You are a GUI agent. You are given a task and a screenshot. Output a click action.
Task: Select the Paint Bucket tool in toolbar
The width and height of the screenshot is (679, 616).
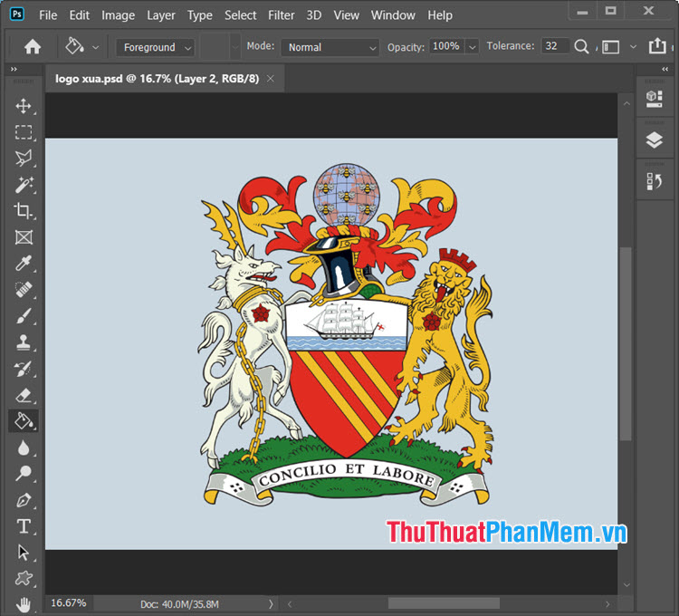point(24,421)
